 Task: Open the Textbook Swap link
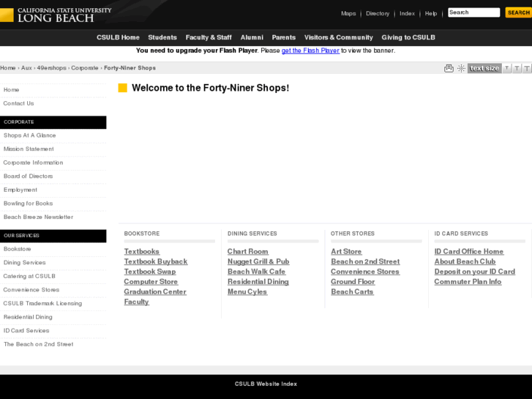coord(150,272)
